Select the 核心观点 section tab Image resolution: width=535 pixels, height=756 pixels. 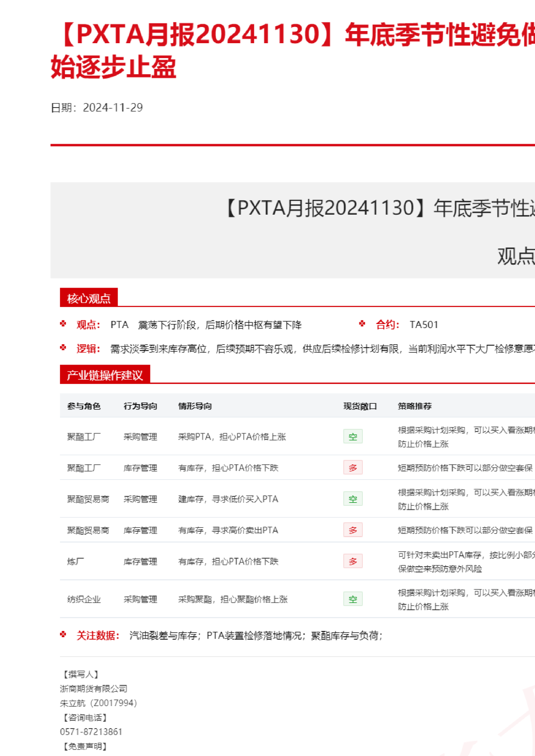coord(89,298)
